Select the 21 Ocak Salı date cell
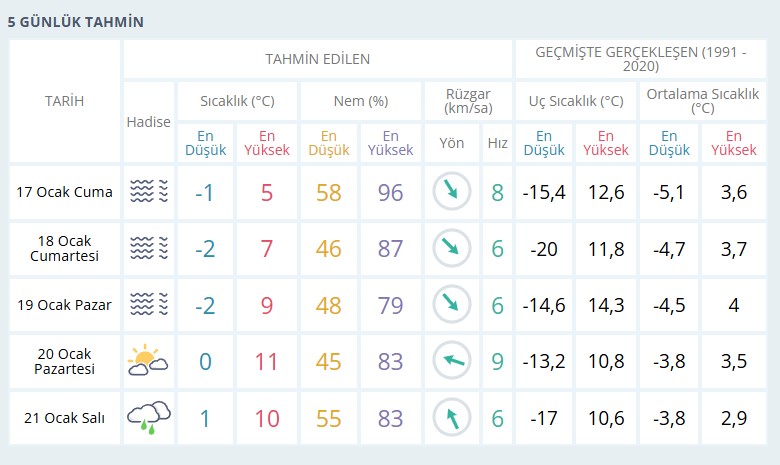This screenshot has height=465, width=780. coord(65,418)
